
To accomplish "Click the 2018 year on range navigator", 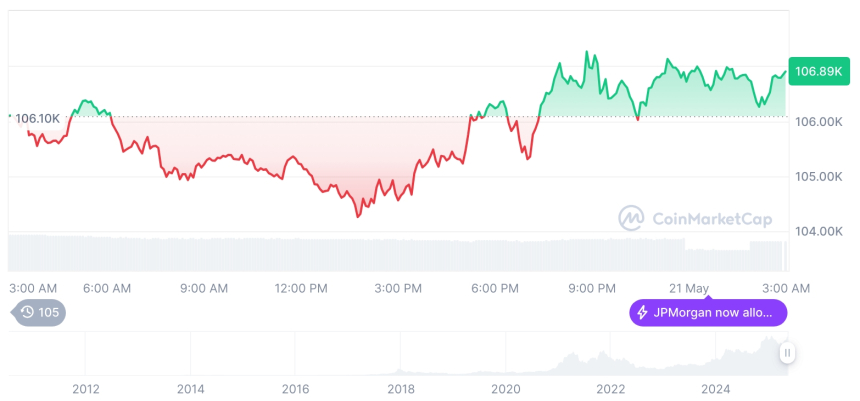I will (x=401, y=388).
